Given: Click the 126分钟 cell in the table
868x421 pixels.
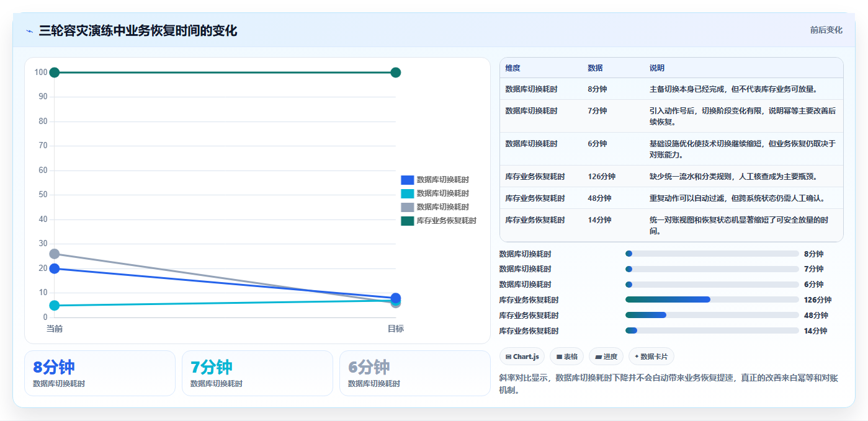Looking at the screenshot, I should [x=602, y=177].
